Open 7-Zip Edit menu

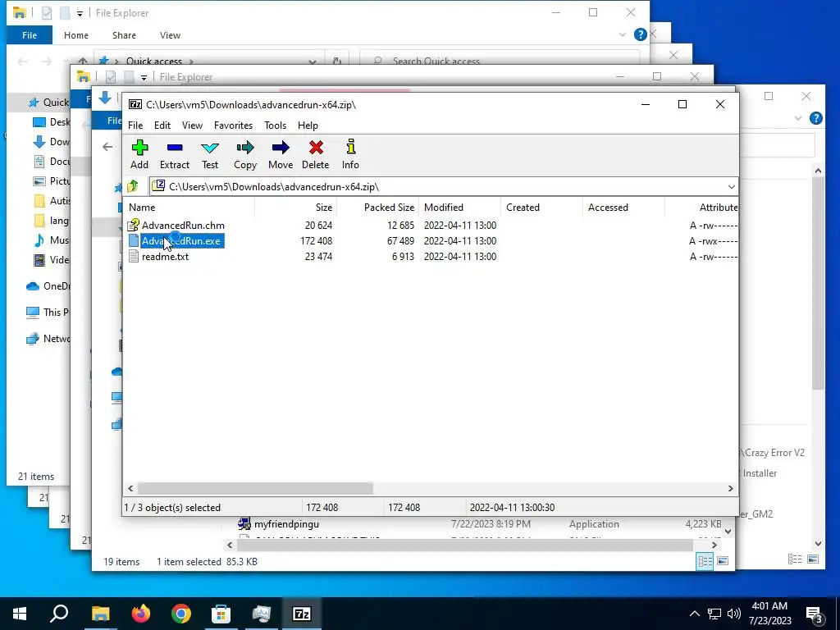pyautogui.click(x=162, y=126)
